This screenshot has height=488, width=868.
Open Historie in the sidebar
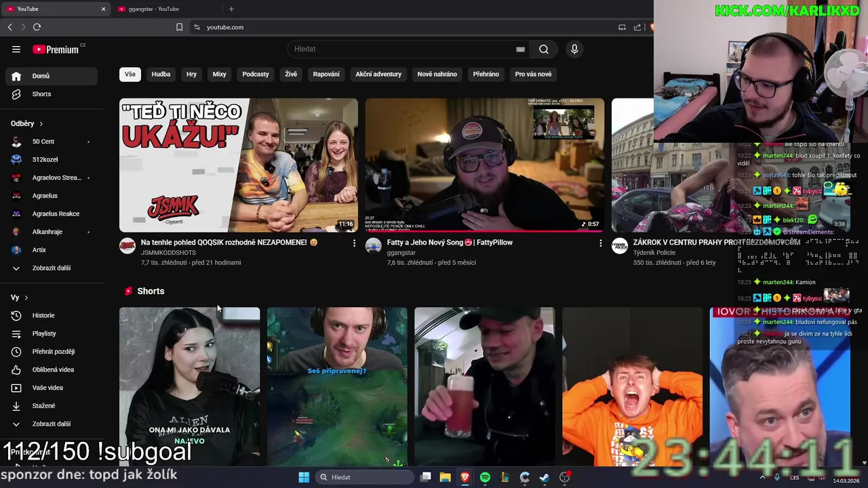52,315
